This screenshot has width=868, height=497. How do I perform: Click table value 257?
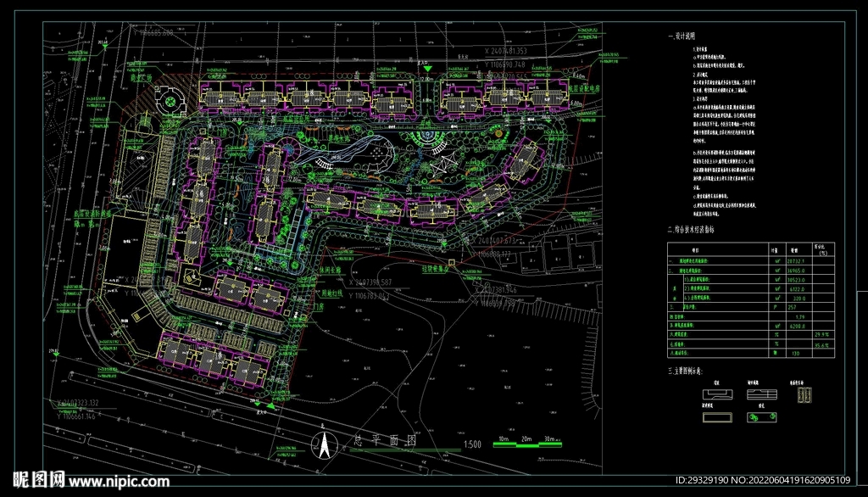coord(793,308)
